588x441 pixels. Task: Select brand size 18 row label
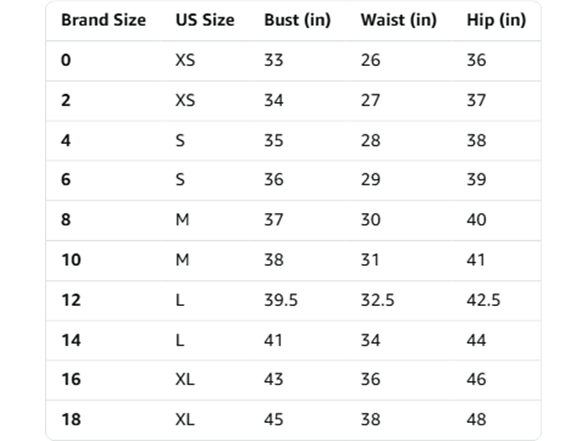(71, 419)
